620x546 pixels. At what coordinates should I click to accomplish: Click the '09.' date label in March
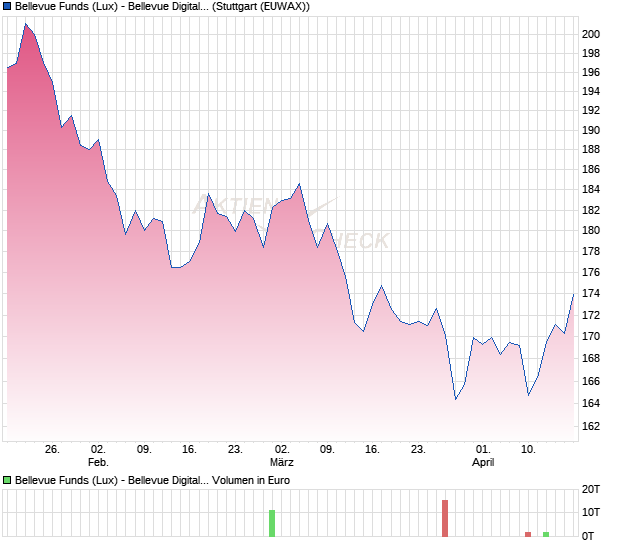[x=327, y=450]
